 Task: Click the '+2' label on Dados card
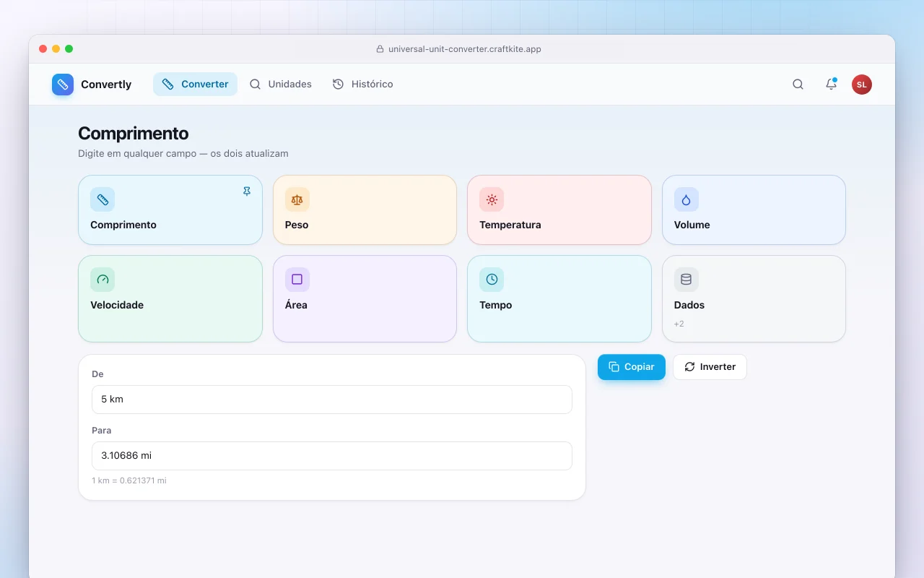pos(679,324)
